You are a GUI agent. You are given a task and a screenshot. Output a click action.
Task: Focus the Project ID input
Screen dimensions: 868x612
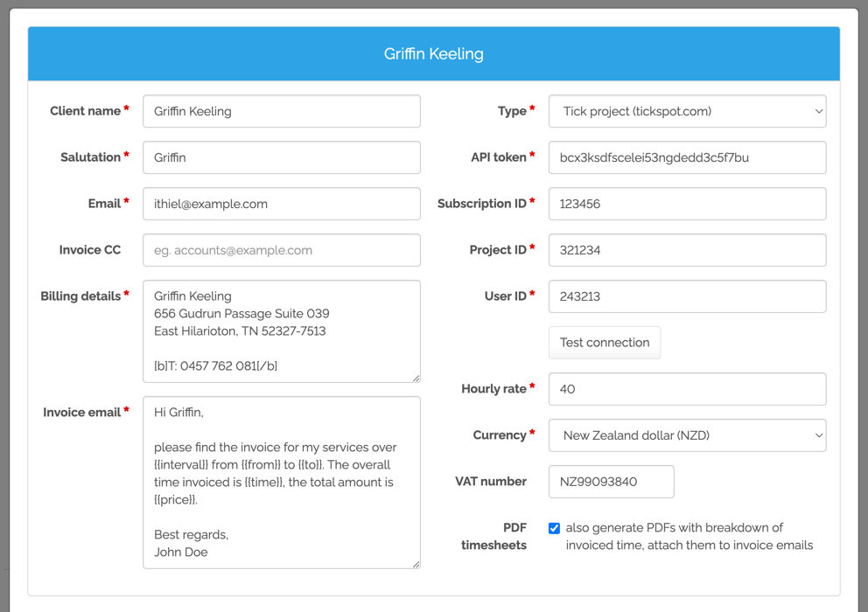point(687,250)
